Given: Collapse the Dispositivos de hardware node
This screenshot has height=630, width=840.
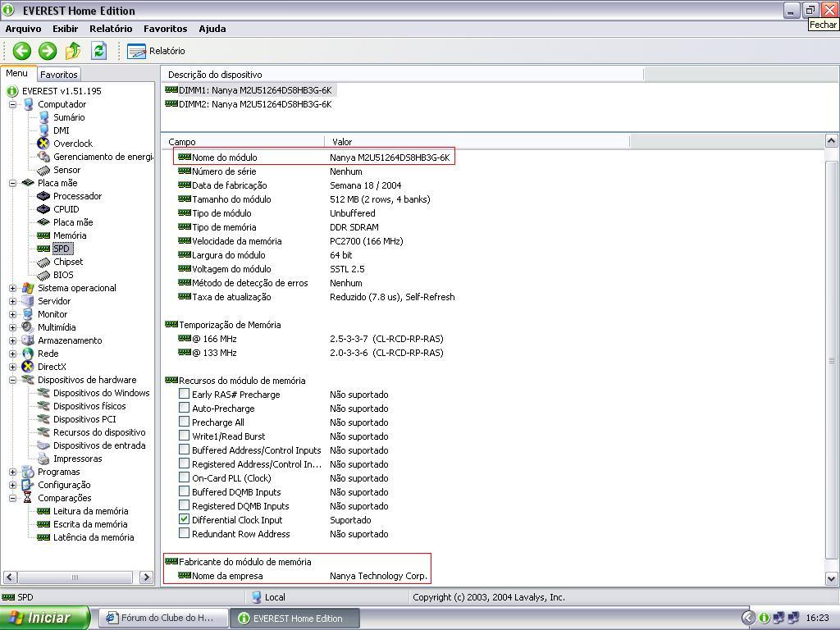Looking at the screenshot, I should coord(13,380).
